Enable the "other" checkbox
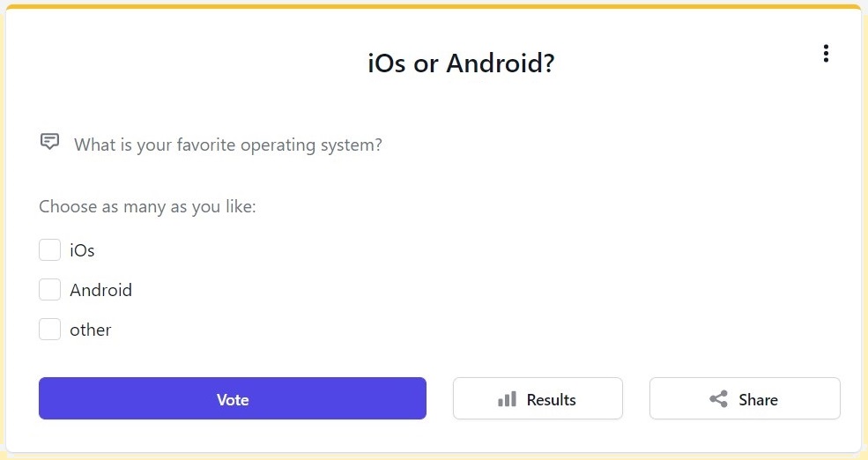 point(50,330)
